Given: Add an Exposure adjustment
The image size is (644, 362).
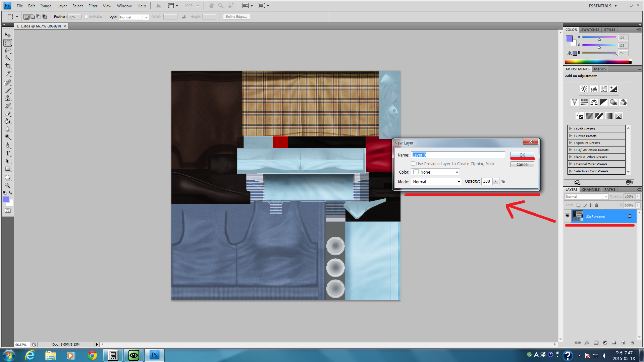Looking at the screenshot, I should 613,89.
